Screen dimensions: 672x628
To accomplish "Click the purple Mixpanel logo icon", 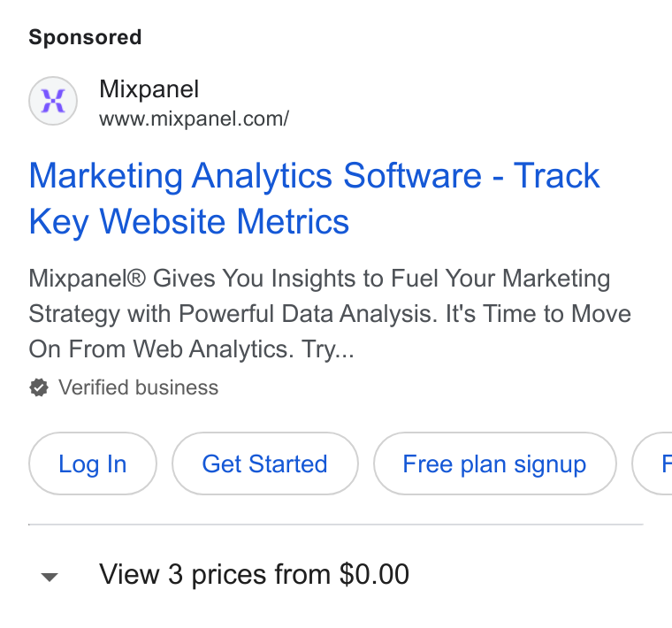I will click(x=53, y=101).
